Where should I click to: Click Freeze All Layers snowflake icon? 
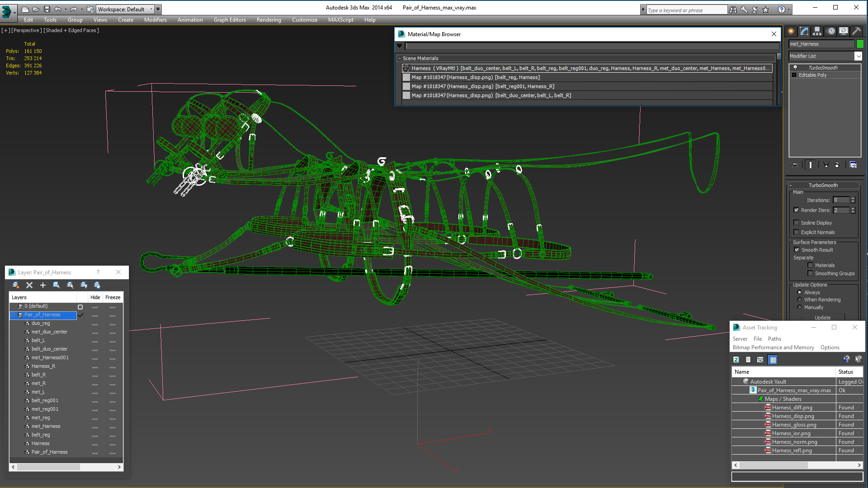point(97,285)
